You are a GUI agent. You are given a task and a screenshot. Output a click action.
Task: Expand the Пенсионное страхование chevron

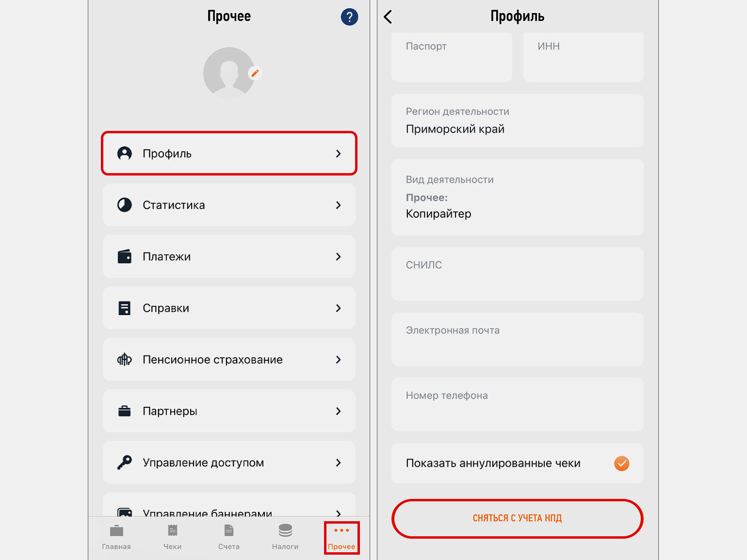(x=339, y=360)
